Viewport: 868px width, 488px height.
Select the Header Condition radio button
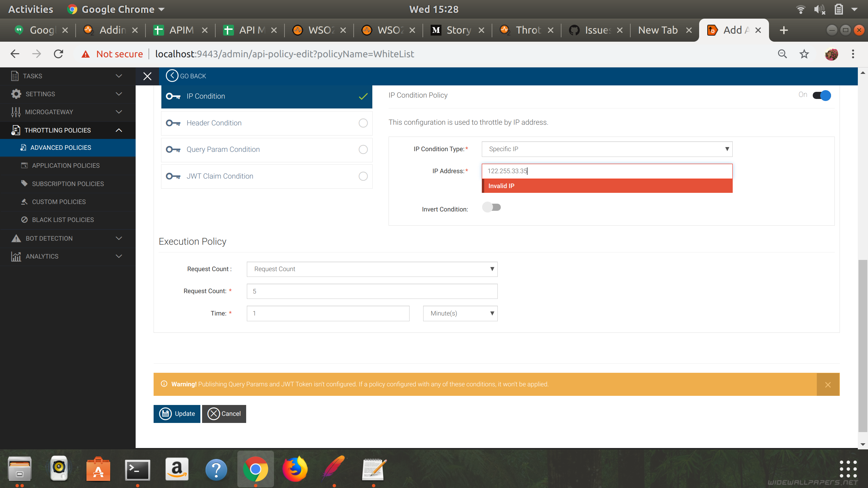coord(362,123)
